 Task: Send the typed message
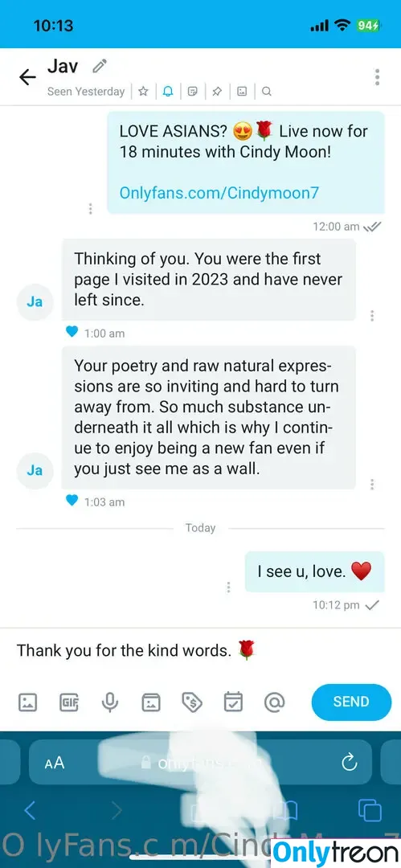point(351,702)
